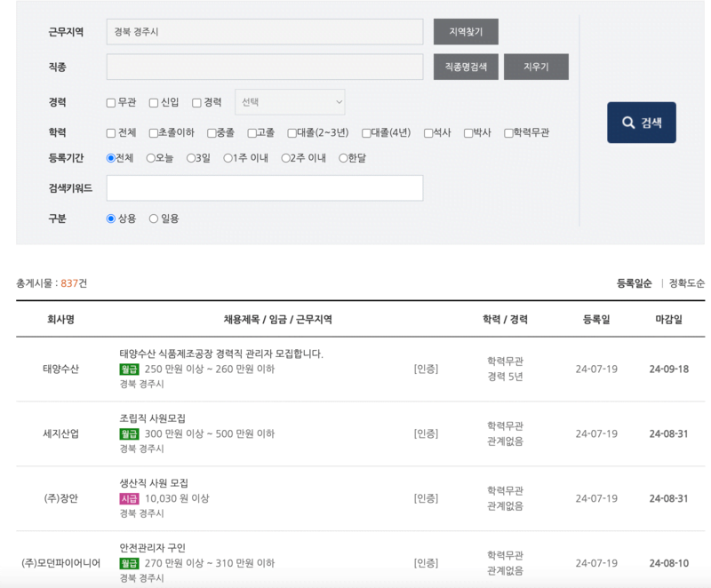Image resolution: width=711 pixels, height=588 pixels.
Task: Click the 지역찾기 region search button
Action: tap(464, 31)
